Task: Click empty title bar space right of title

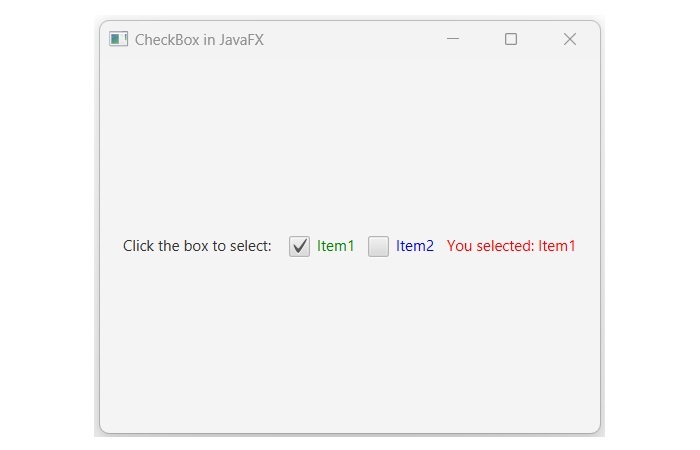Action: click(350, 39)
